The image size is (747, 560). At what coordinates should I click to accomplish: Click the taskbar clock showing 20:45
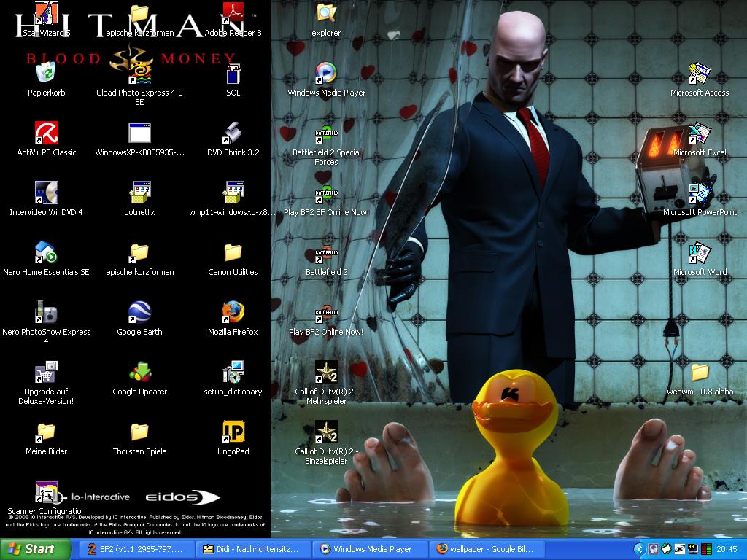click(727, 550)
